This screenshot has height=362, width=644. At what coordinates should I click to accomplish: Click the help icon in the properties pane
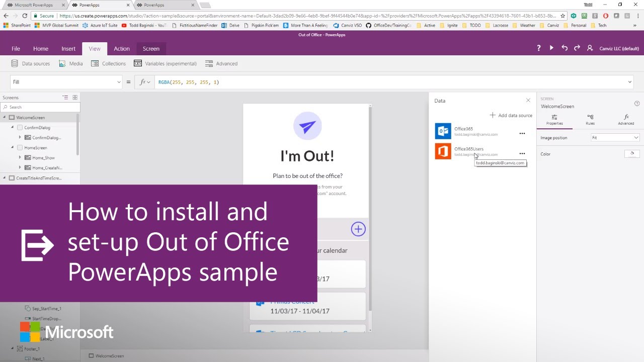637,104
